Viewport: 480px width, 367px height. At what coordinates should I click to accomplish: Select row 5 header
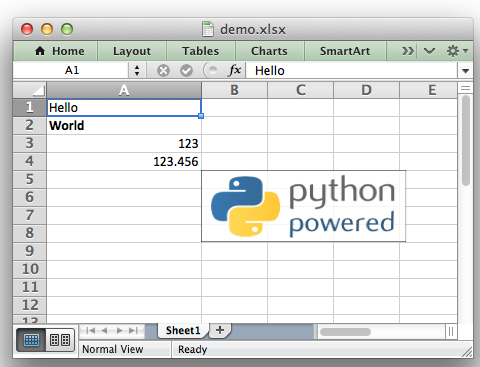tap(30, 179)
